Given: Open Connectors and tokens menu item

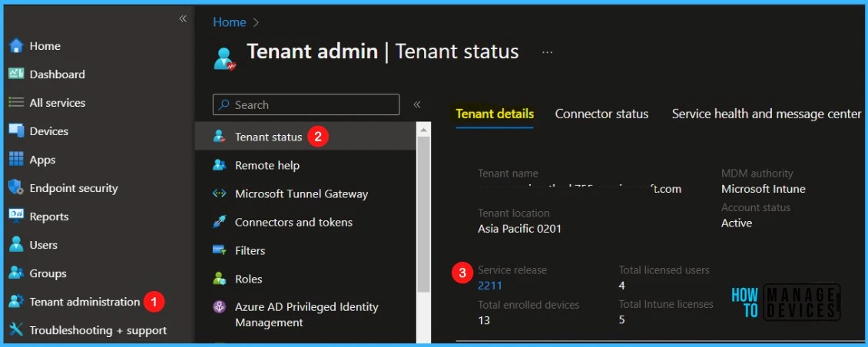Looking at the screenshot, I should coord(305,222).
